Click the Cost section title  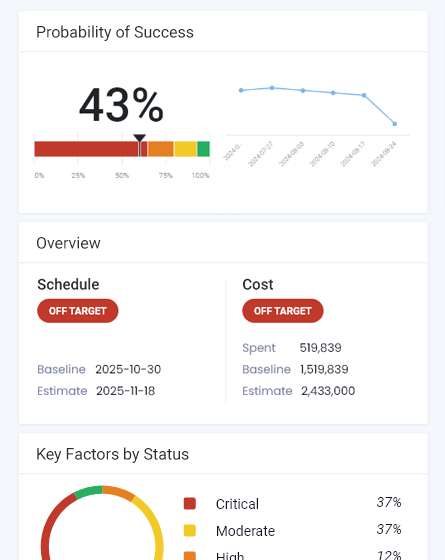[x=258, y=285]
